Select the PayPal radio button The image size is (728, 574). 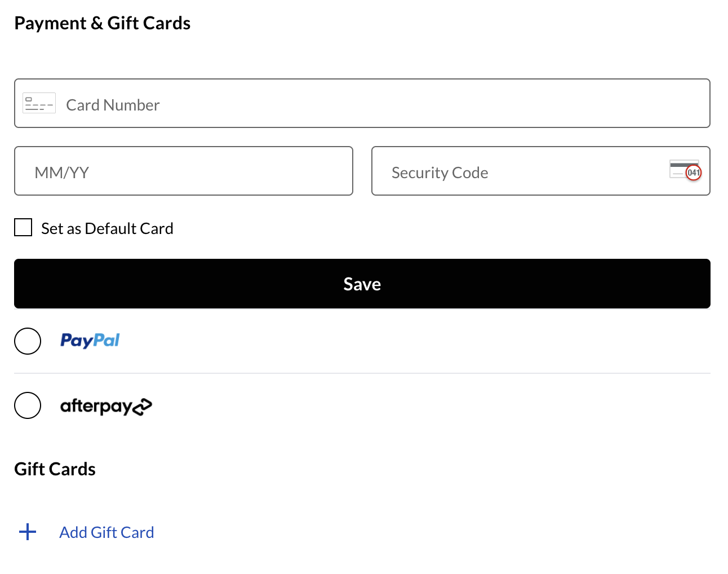coord(28,341)
